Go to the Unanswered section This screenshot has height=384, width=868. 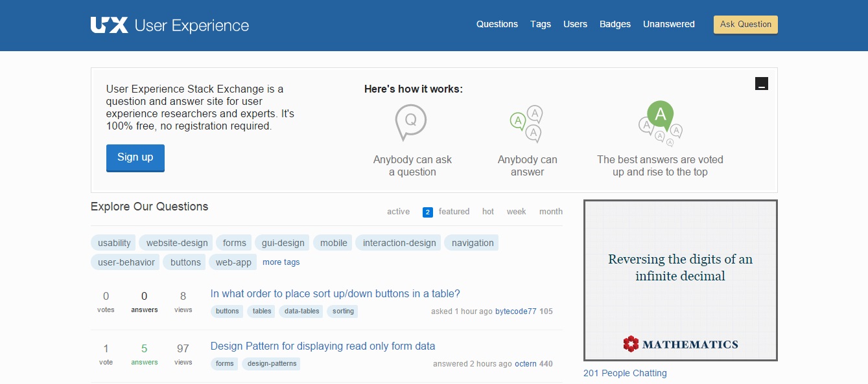[668, 24]
